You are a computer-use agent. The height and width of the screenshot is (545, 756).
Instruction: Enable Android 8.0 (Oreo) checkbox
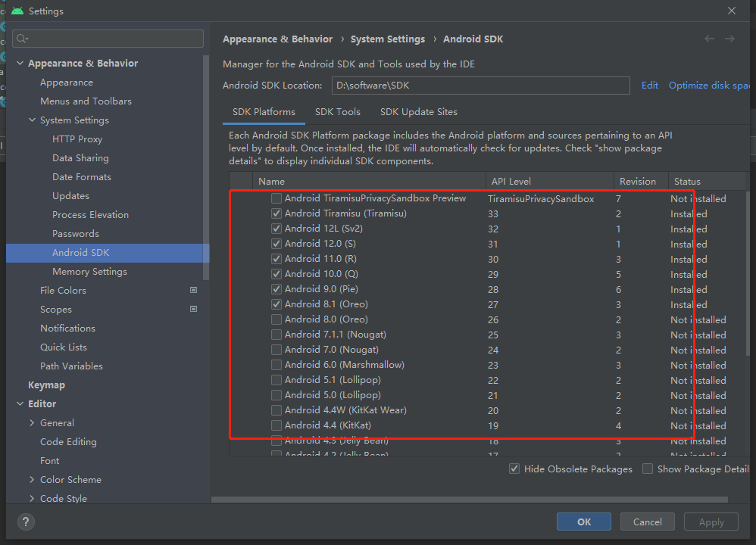[x=276, y=319]
